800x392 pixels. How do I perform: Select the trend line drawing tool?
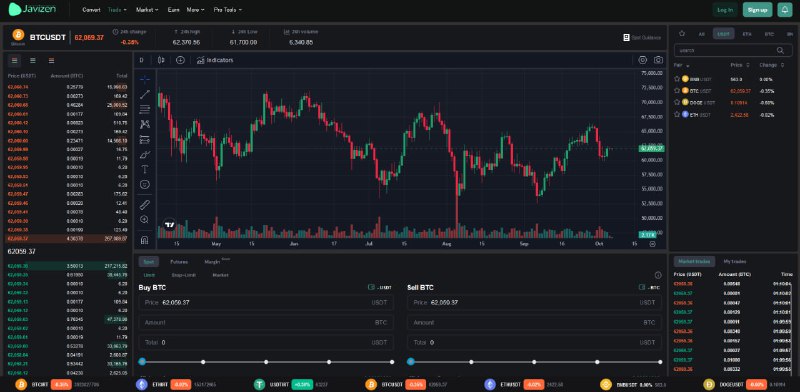point(145,94)
